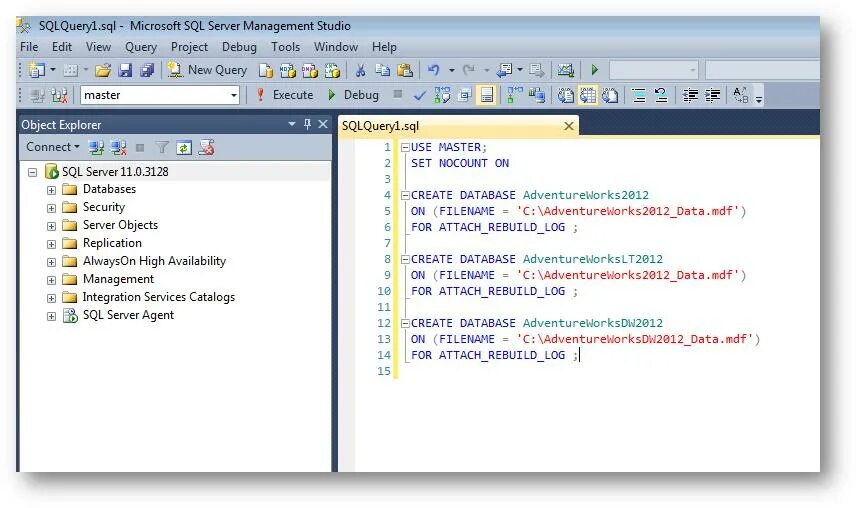Click the Change Connection icon
This screenshot has width=856, height=508.
(59, 95)
